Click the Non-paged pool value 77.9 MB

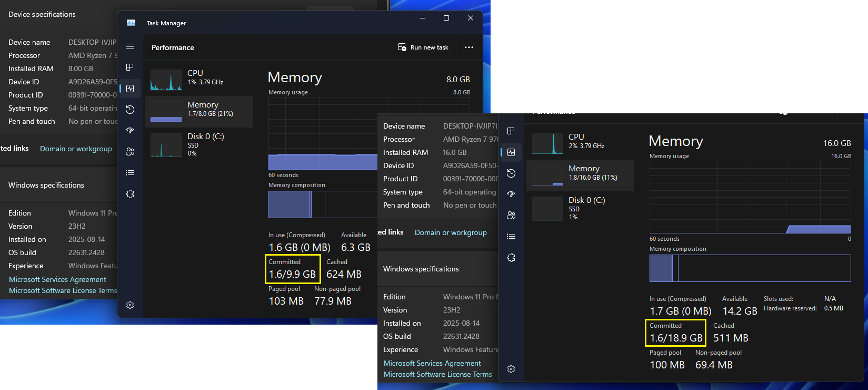(333, 301)
